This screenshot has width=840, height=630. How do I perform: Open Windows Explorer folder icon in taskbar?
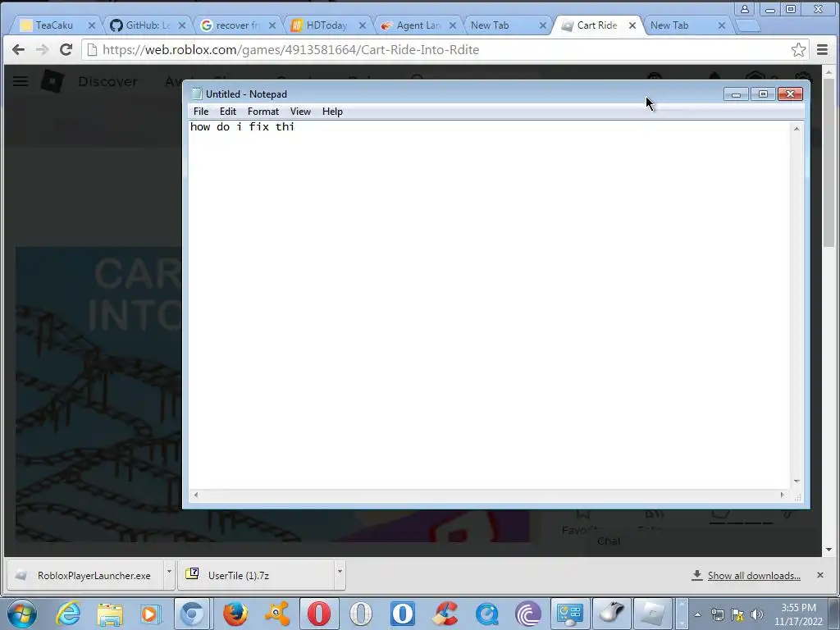click(x=110, y=614)
